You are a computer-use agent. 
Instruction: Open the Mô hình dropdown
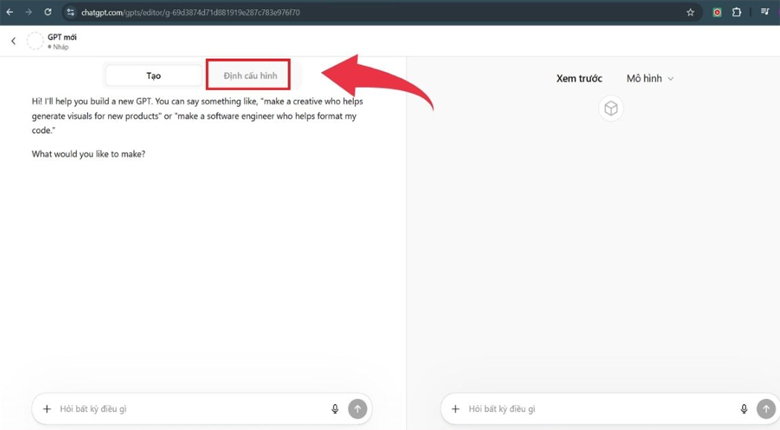pos(650,78)
